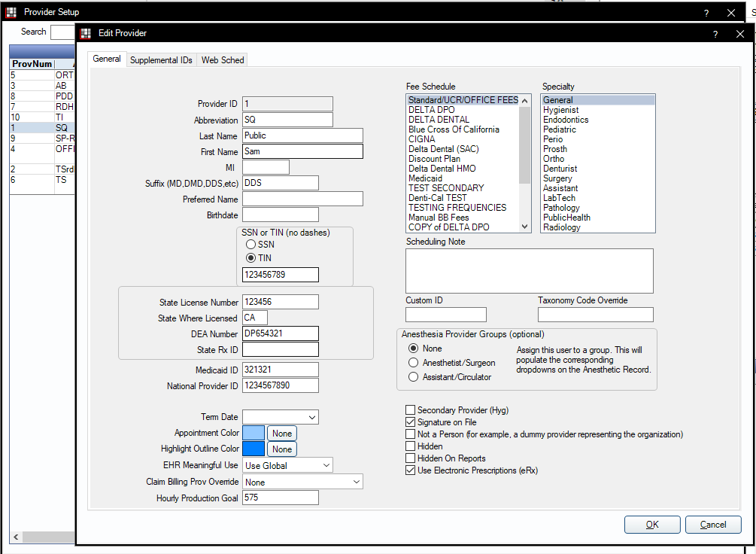Image resolution: width=756 pixels, height=554 pixels.
Task: Pick the Highlight Outline Color swatch
Action: pos(254,449)
